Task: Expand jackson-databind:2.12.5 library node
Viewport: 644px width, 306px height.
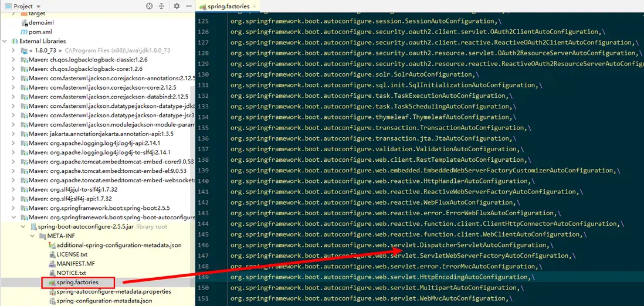Action: point(14,97)
